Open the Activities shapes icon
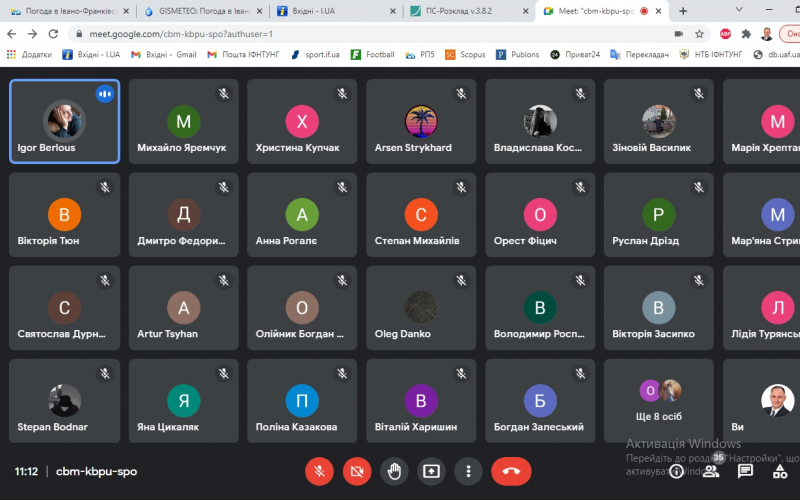Viewport: 800px width, 500px height. point(780,471)
